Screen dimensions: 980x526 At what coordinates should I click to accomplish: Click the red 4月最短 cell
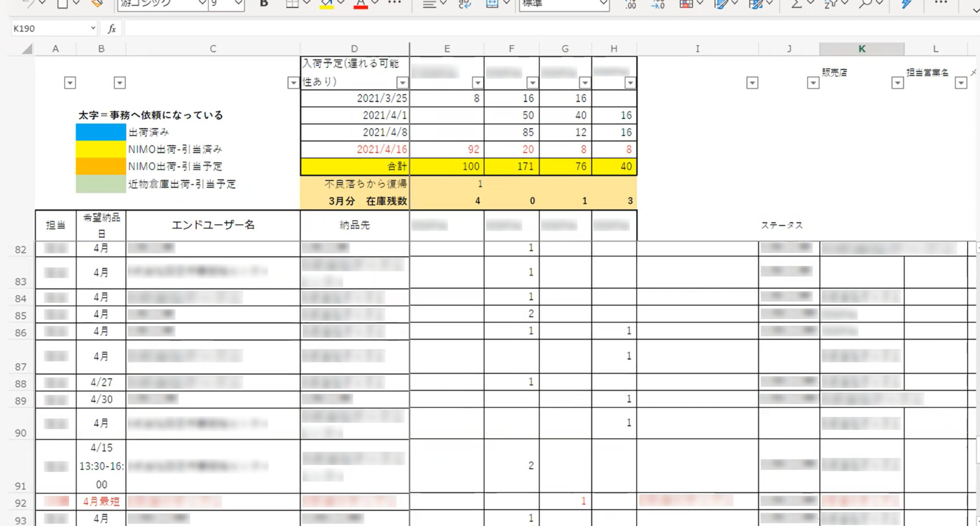point(101,501)
